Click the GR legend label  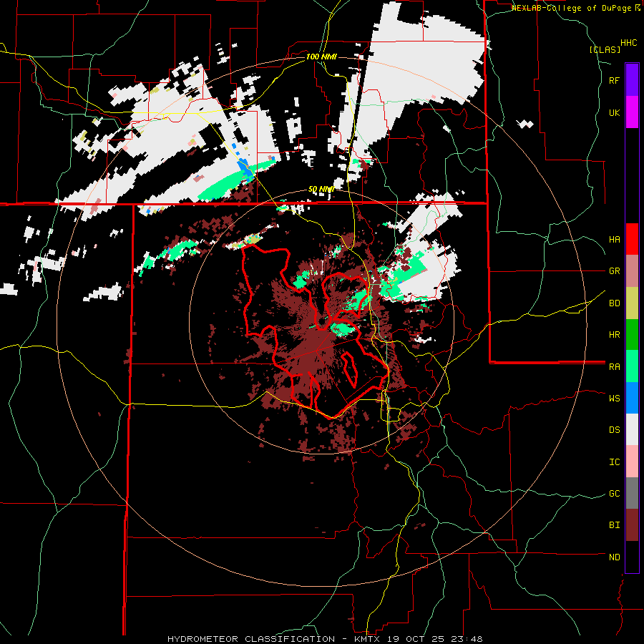pos(615,271)
